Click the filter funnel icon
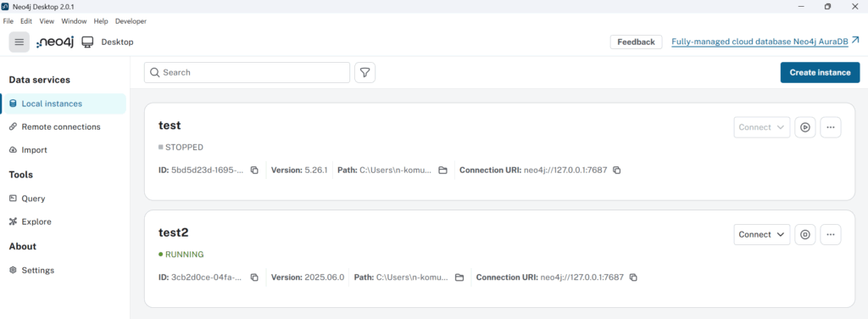The height and width of the screenshot is (319, 868). (x=364, y=73)
